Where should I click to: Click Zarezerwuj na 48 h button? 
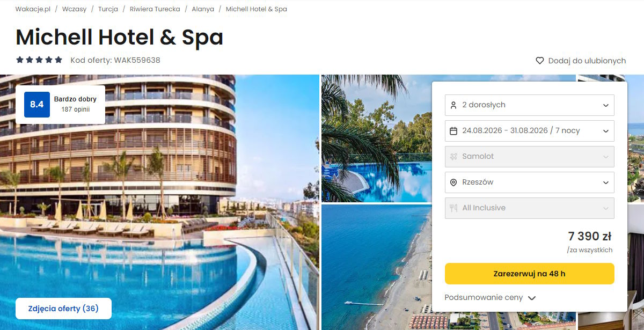tap(530, 274)
